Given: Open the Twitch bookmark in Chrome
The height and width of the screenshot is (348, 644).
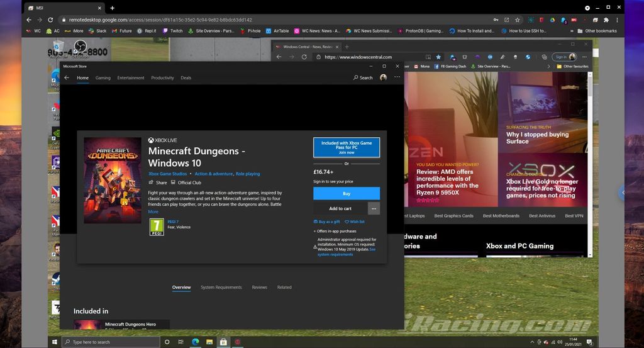Looking at the screenshot, I should 172,31.
